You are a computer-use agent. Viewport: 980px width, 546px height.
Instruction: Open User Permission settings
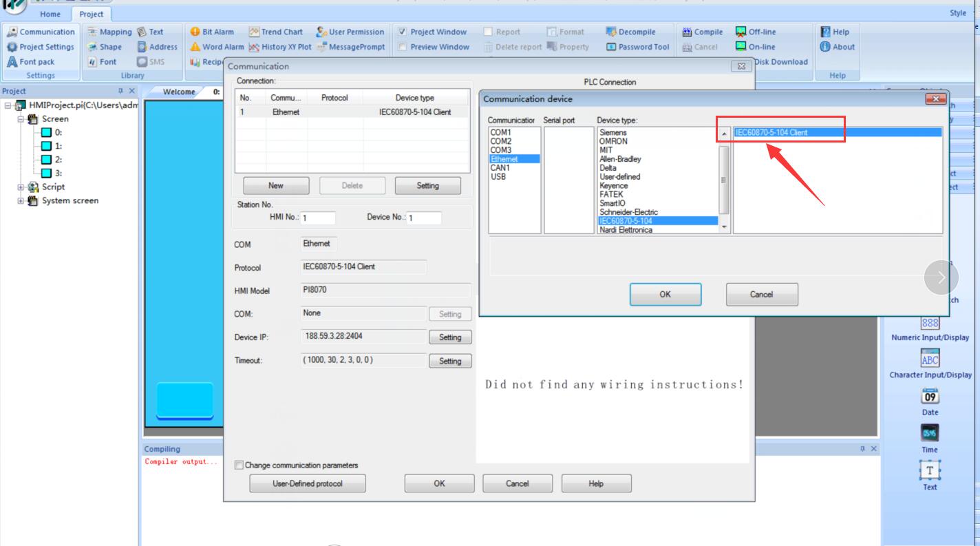350,32
